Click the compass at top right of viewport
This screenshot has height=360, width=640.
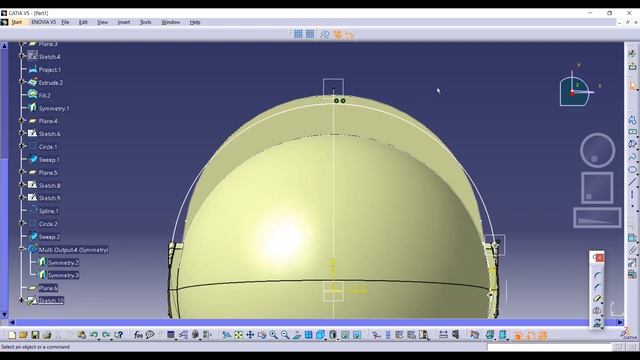(576, 89)
